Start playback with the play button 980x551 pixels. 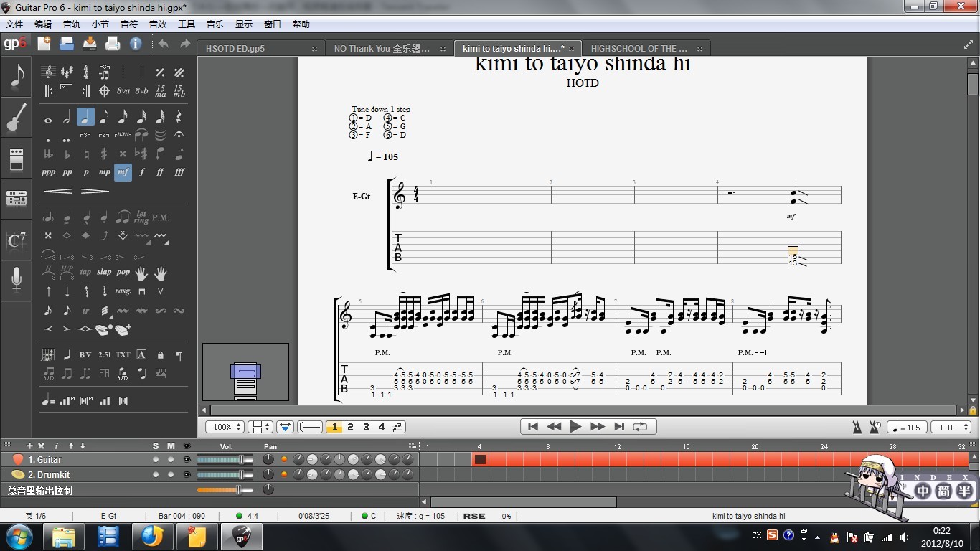point(575,426)
